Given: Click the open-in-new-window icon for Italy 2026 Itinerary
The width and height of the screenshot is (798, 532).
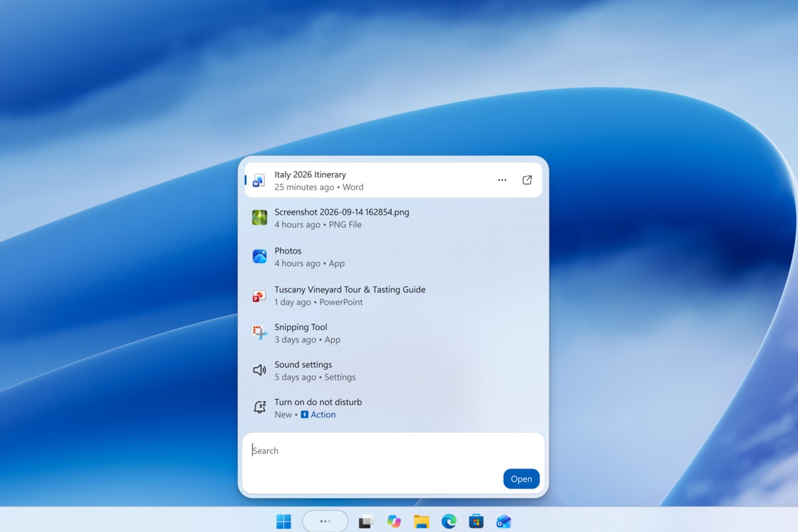Looking at the screenshot, I should point(527,180).
